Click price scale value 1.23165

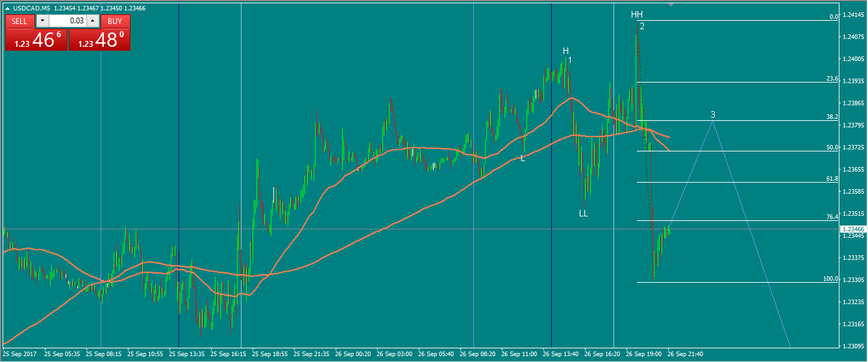pyautogui.click(x=854, y=324)
